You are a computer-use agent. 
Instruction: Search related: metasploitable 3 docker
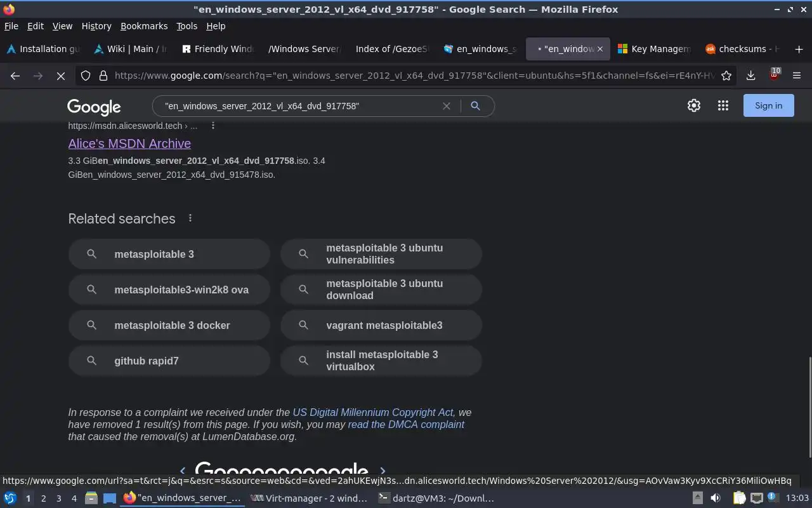point(169,325)
